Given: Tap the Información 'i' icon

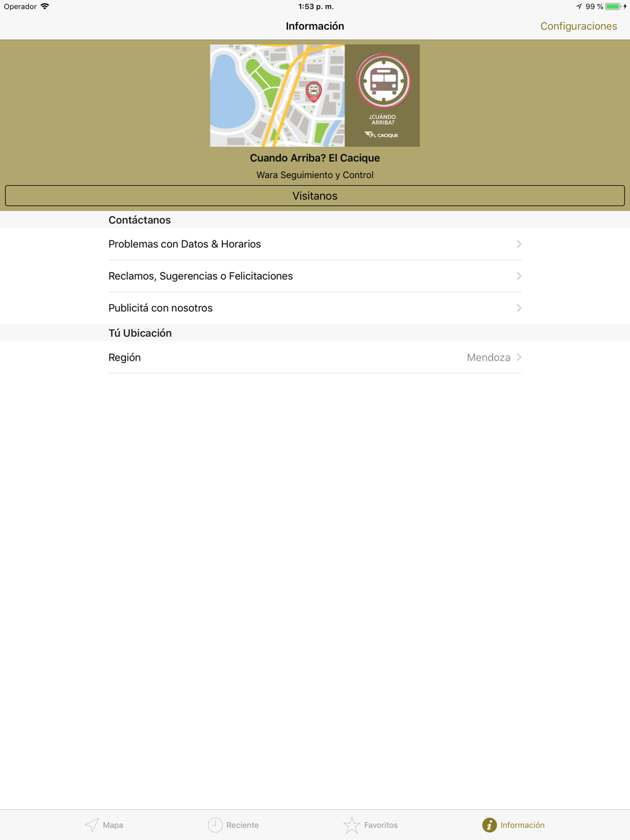Looking at the screenshot, I should (x=490, y=825).
